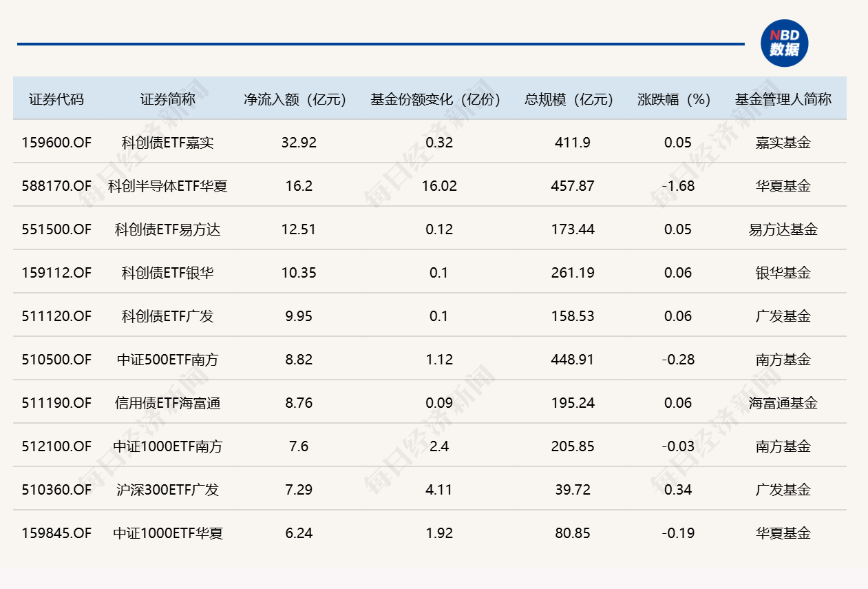This screenshot has height=589, width=868.
Task: Select total size value 39.72
Action: click(x=573, y=490)
